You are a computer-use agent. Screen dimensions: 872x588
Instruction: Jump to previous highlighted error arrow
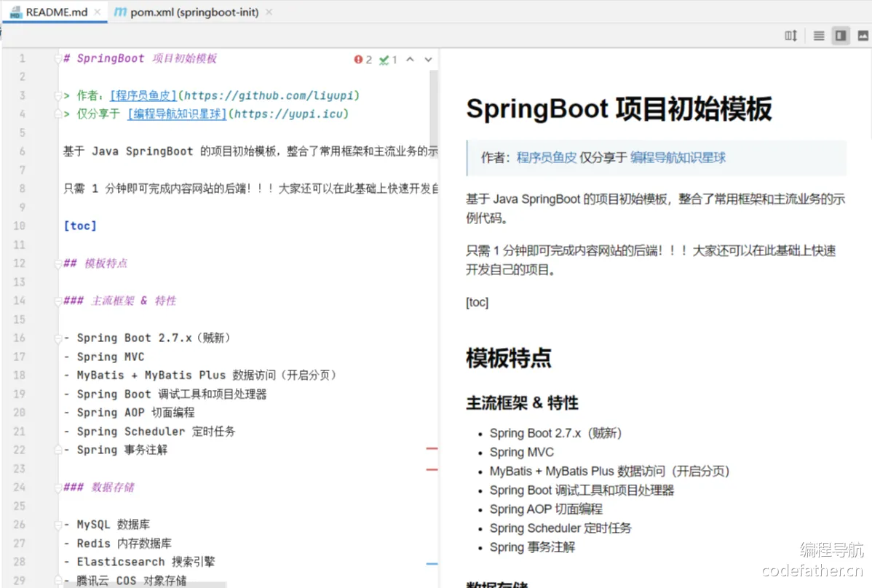(410, 60)
